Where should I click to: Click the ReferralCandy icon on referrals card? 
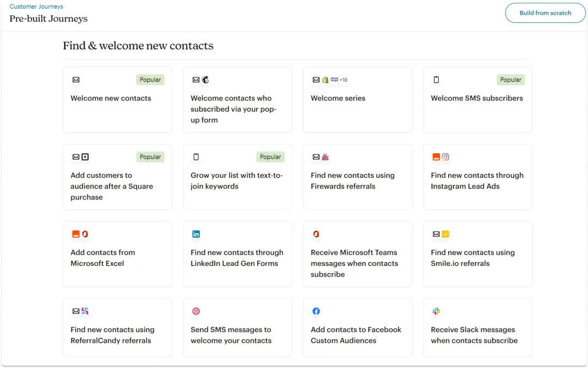[85, 311]
